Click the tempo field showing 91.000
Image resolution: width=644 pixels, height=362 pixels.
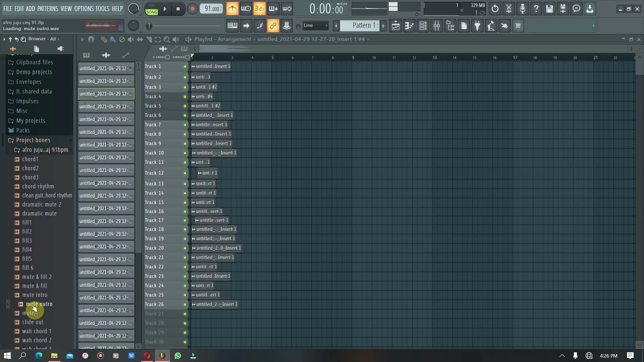coord(212,9)
